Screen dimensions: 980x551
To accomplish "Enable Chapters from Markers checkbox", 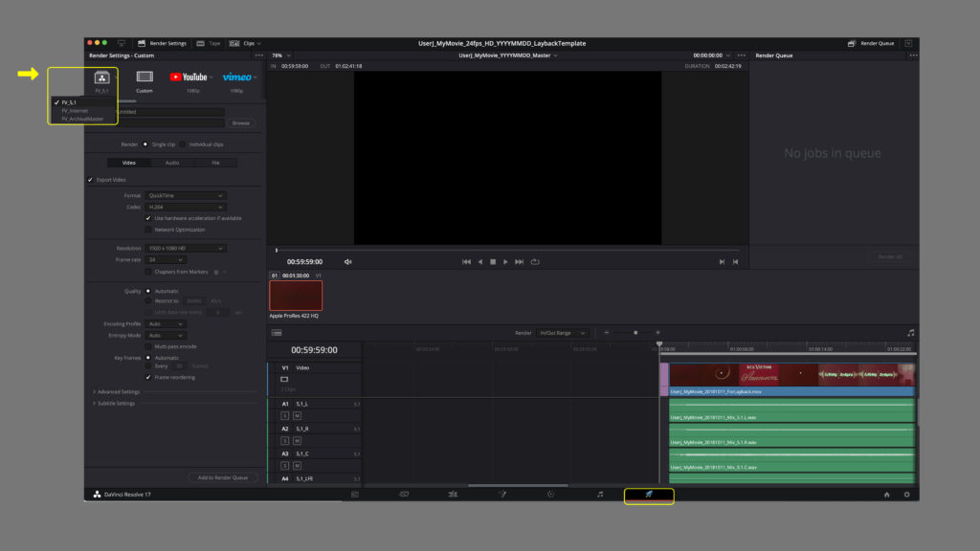I will point(148,273).
